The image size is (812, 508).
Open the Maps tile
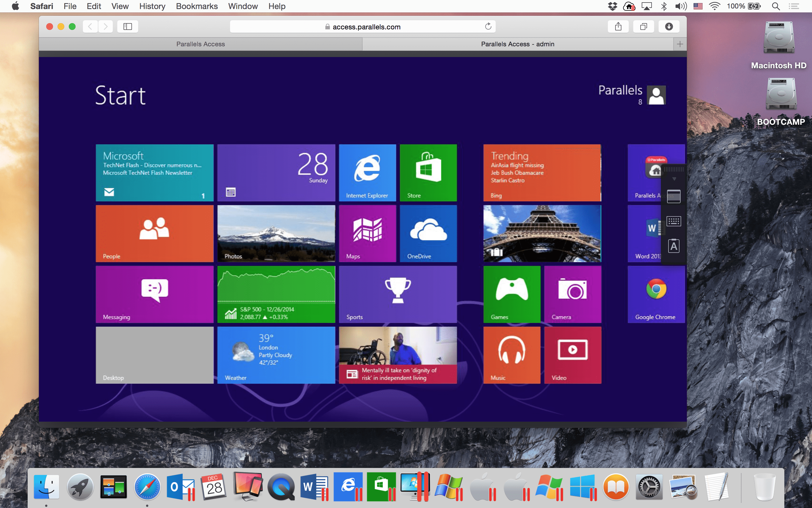(x=367, y=233)
